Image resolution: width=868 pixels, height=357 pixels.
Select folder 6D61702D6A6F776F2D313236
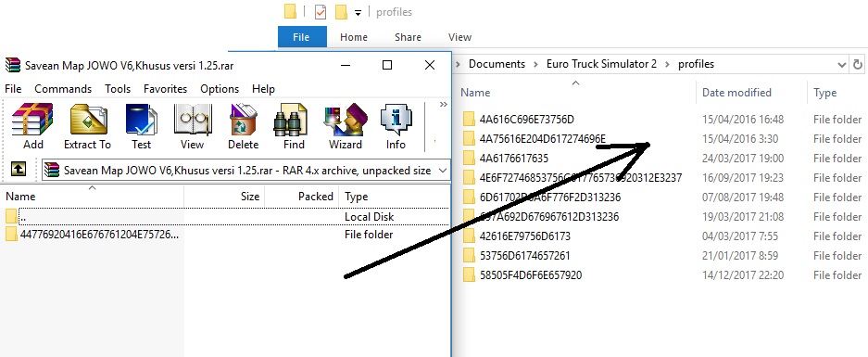549,197
